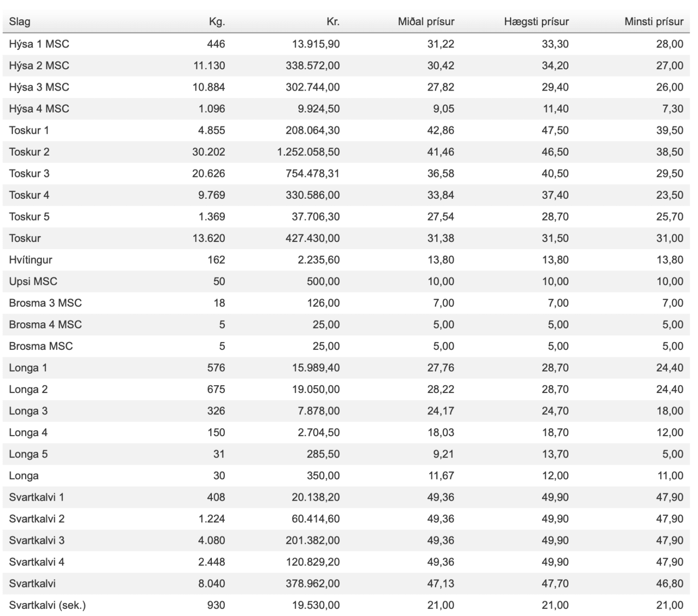Click the Longa 1 row label
Screen dimensions: 698x616
click(x=28, y=368)
